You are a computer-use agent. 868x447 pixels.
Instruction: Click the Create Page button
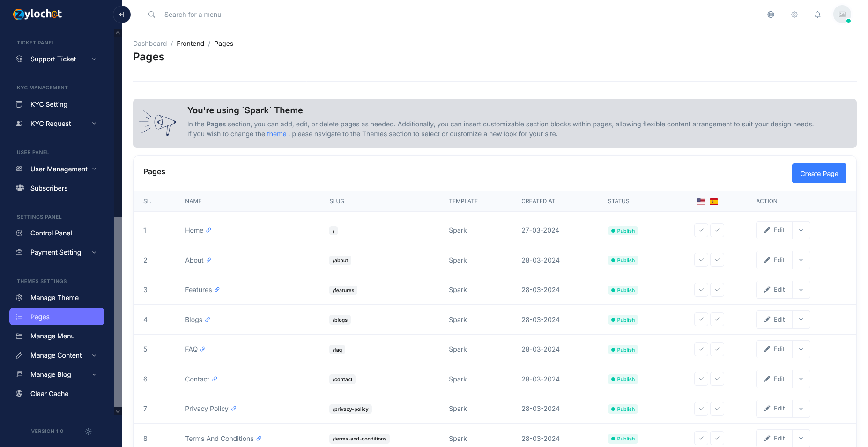819,173
